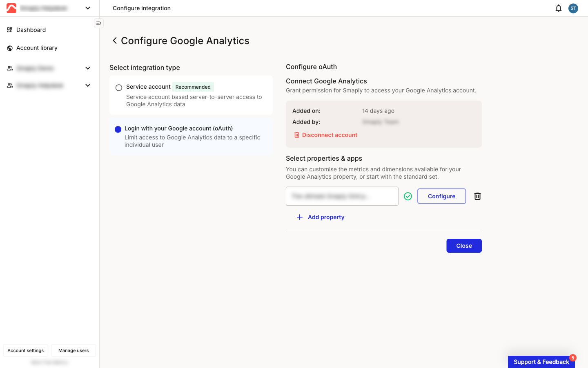Viewport: 588px width, 368px height.
Task: Click the 'Select properties & apps' heading
Action: tap(324, 158)
